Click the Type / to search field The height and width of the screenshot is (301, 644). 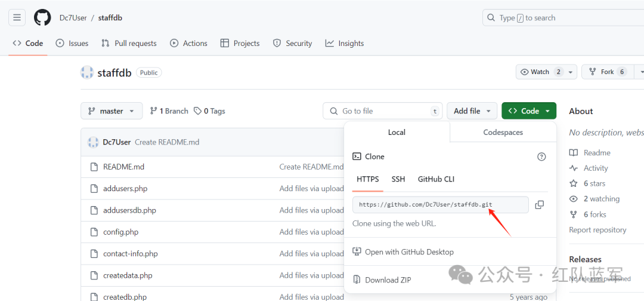tap(563, 18)
